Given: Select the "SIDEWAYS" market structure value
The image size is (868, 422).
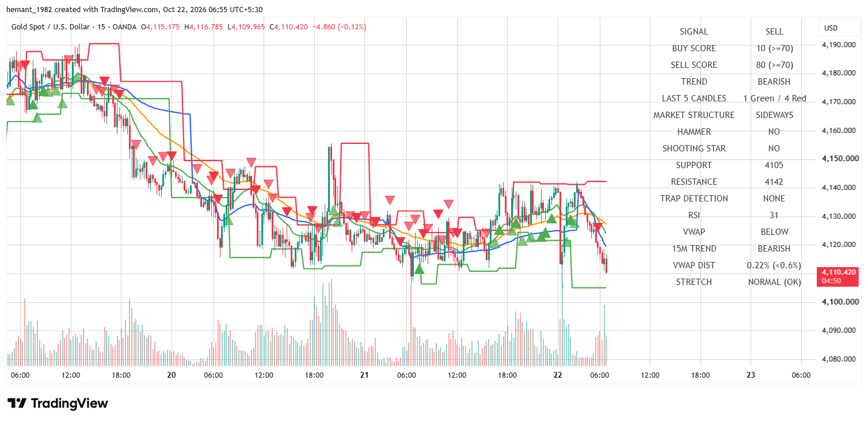Looking at the screenshot, I should click(774, 115).
